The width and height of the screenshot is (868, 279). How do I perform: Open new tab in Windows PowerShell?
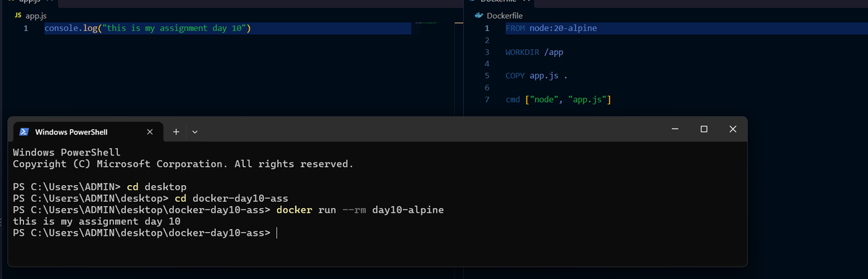click(176, 132)
